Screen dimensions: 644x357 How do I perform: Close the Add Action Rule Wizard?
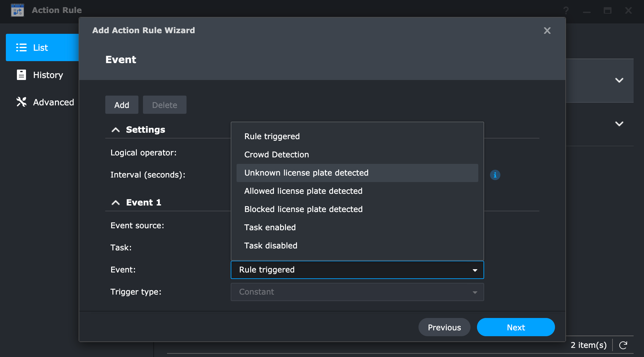click(x=547, y=31)
